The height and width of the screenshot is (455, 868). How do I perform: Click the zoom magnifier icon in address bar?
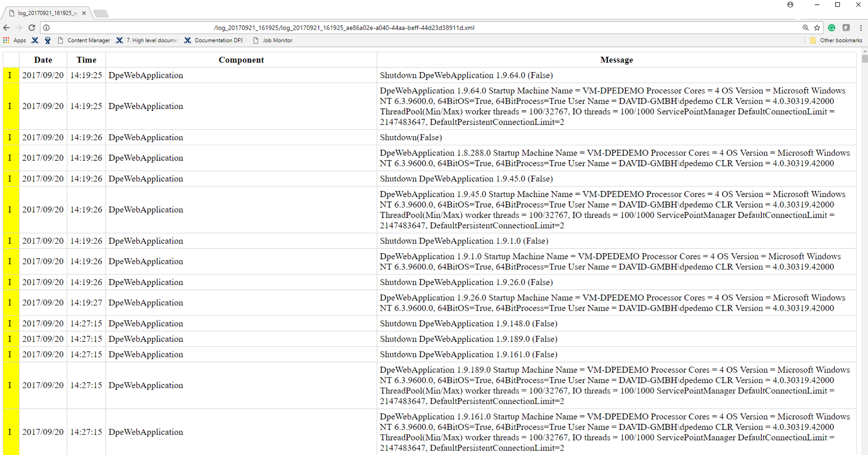805,28
